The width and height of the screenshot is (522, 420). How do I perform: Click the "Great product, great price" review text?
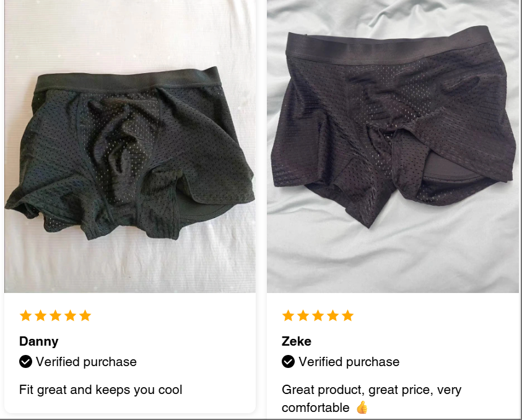357,390
